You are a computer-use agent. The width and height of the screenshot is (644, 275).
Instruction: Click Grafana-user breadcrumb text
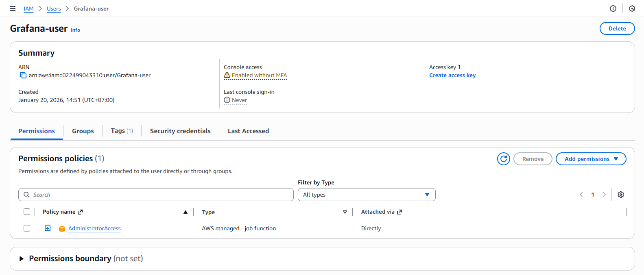pyautogui.click(x=91, y=9)
